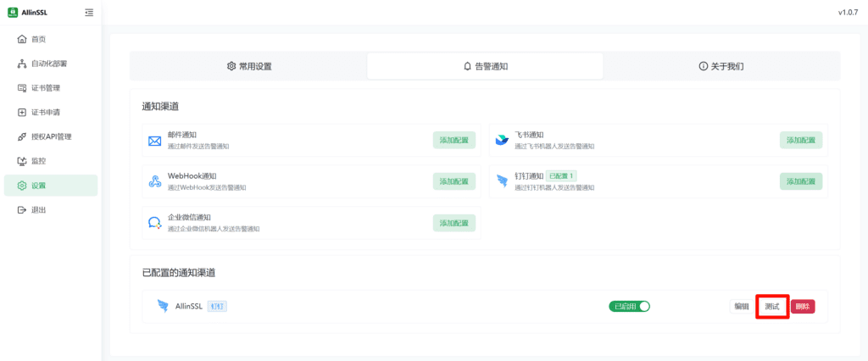Open the 关于我们 tab
868x361 pixels.
click(721, 66)
